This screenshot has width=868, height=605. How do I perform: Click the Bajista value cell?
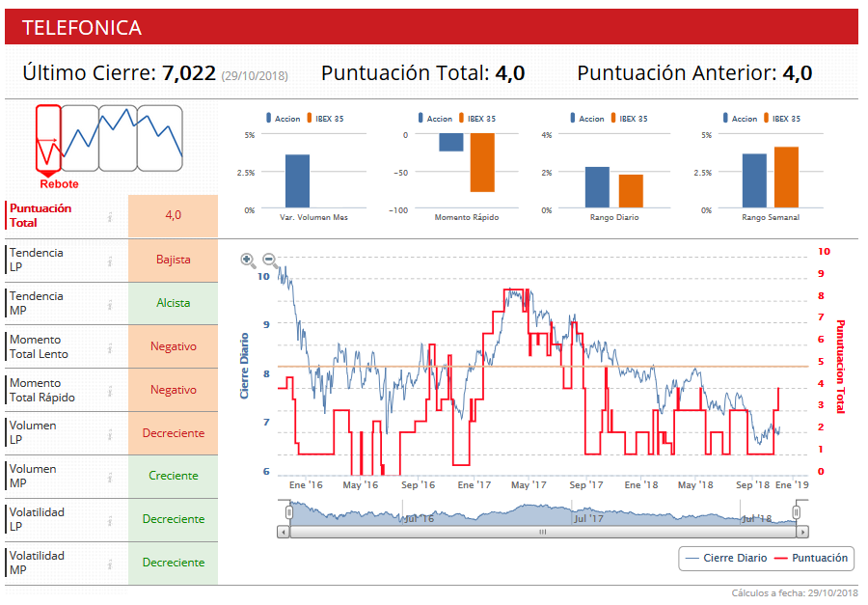(x=174, y=260)
